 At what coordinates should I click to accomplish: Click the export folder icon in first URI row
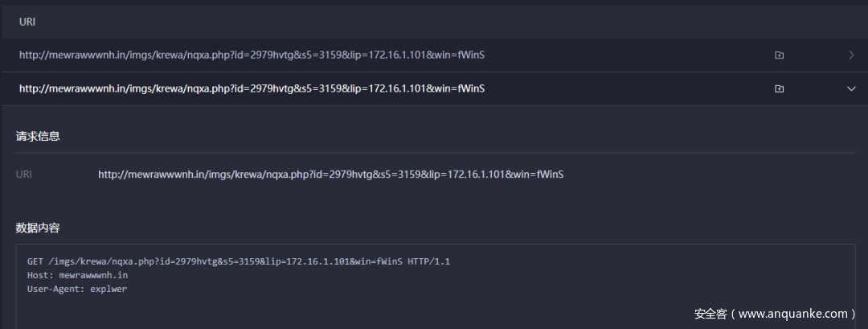tap(779, 56)
